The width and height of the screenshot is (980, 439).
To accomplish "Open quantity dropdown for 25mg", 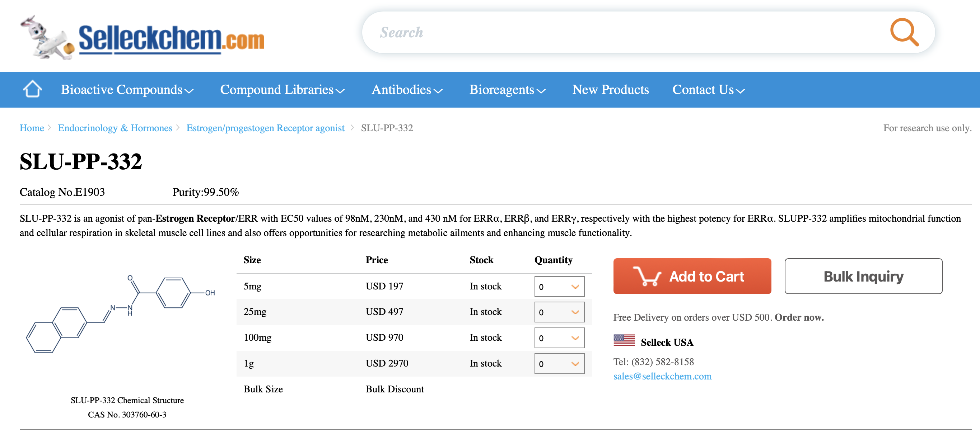I will (559, 312).
